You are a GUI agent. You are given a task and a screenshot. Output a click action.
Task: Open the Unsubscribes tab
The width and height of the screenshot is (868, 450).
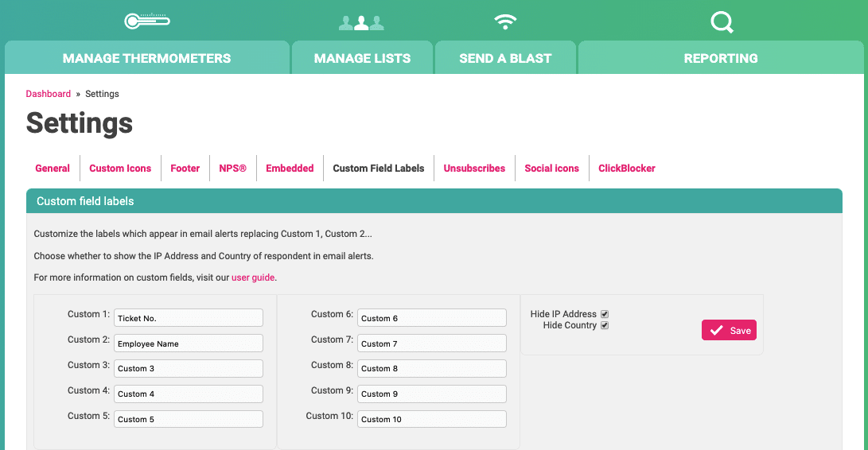[474, 169]
